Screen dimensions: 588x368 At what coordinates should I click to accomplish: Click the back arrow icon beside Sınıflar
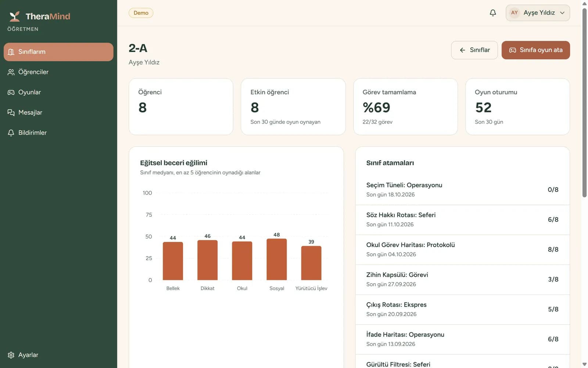(x=463, y=50)
